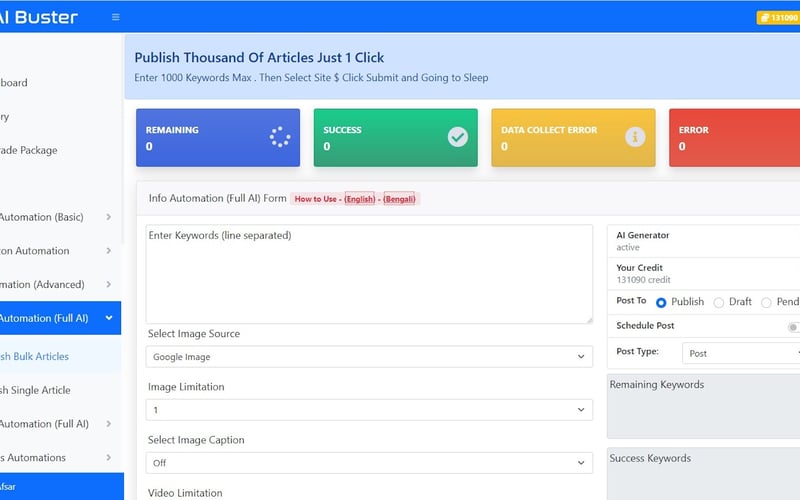Open the Select Image Source dropdown
This screenshot has width=800, height=500.
pos(369,357)
